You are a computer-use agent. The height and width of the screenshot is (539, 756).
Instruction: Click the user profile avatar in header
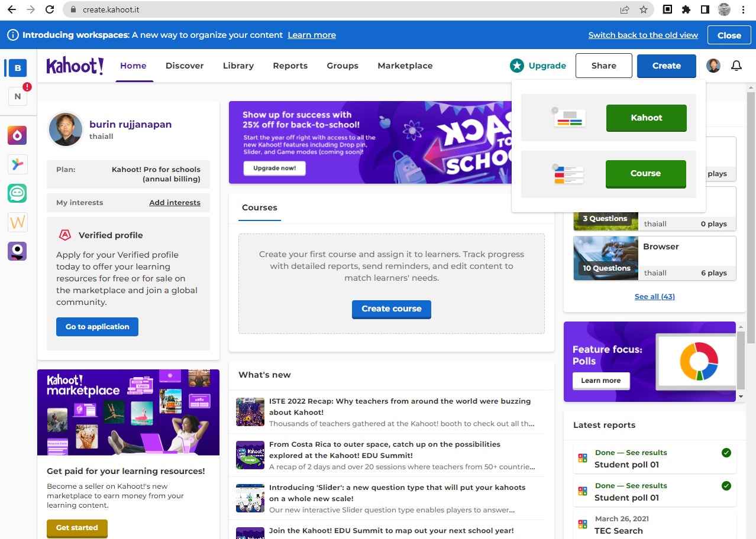click(713, 66)
